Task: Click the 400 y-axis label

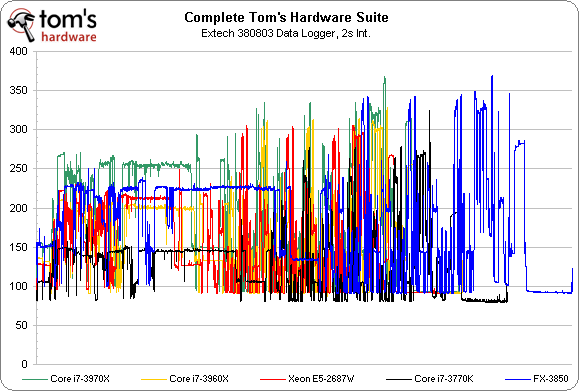Action: pyautogui.click(x=19, y=51)
